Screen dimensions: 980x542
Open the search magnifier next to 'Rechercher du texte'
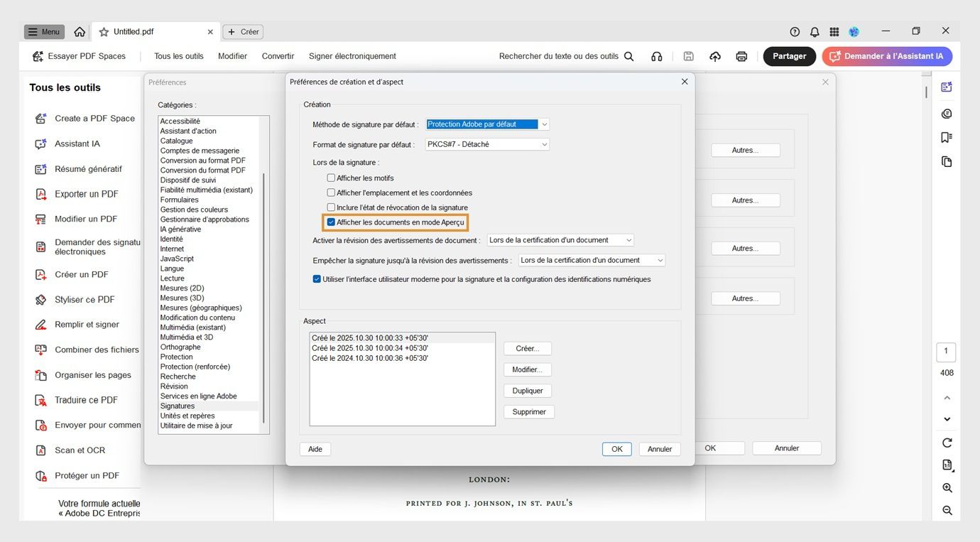(x=629, y=56)
